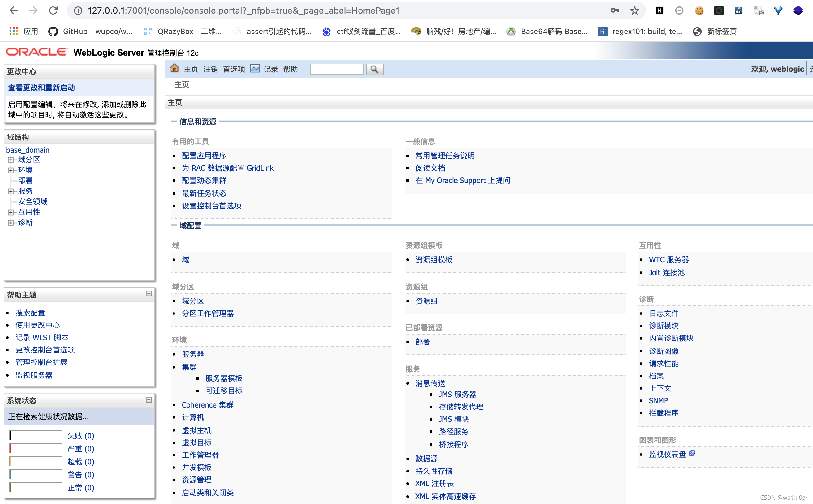813x504 pixels.
Task: Open the JMS 服务器 link
Action: click(458, 394)
